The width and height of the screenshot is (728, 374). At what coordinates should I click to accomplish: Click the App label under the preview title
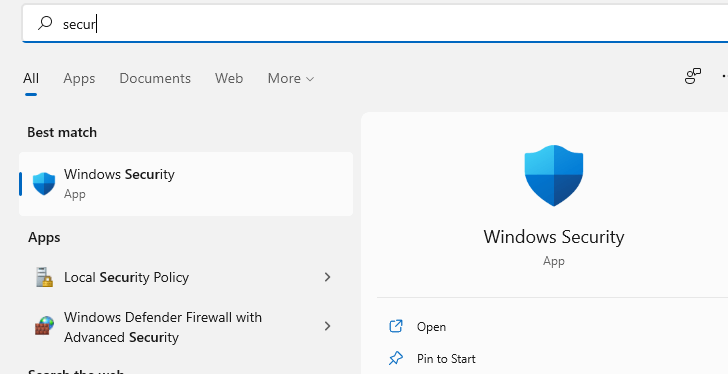pos(554,261)
